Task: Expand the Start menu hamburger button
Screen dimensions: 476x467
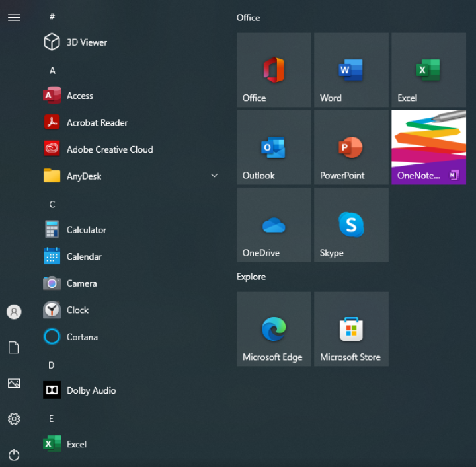Action: click(x=14, y=18)
